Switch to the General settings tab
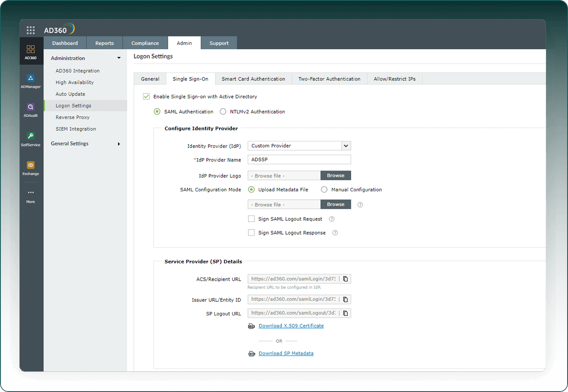The width and height of the screenshot is (568, 392). coord(150,79)
